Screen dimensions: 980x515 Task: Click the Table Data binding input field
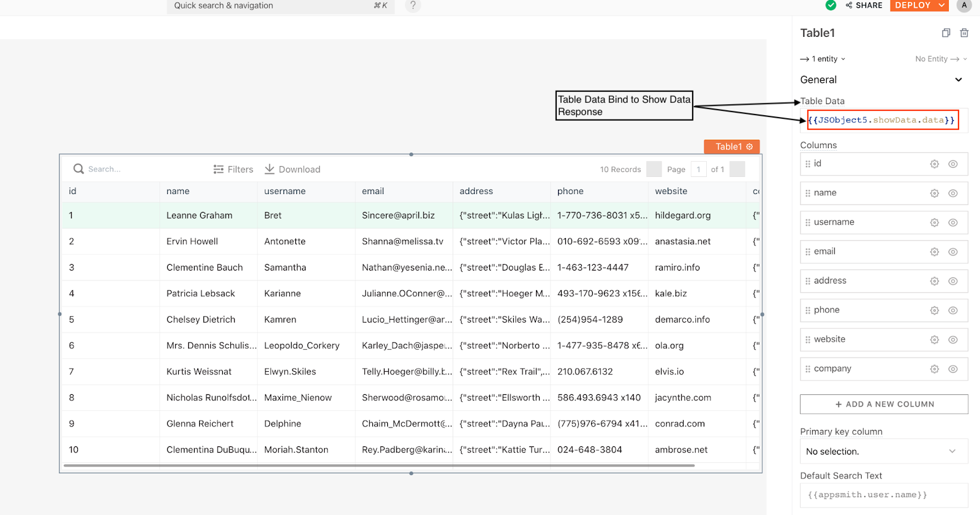click(x=882, y=121)
